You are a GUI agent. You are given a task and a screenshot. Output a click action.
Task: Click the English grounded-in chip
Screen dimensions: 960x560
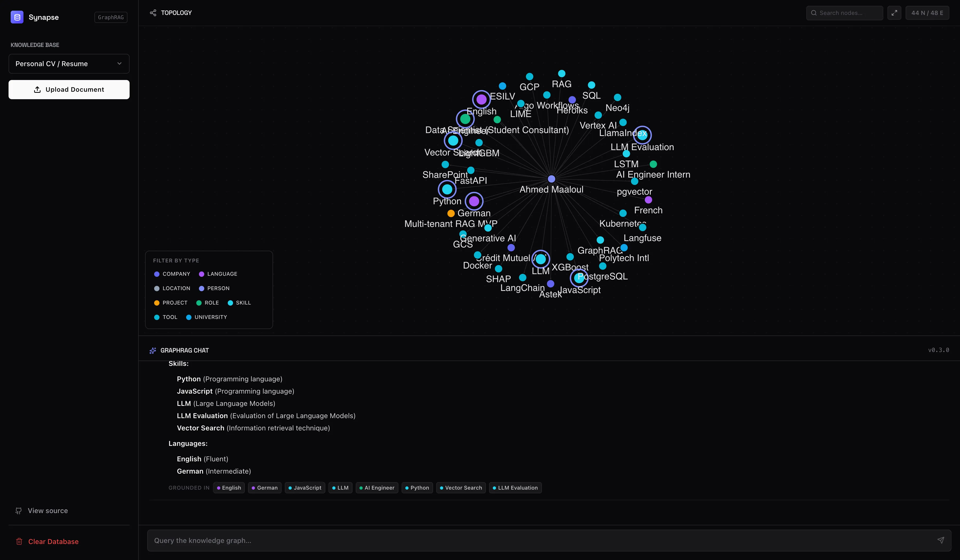[x=229, y=488]
